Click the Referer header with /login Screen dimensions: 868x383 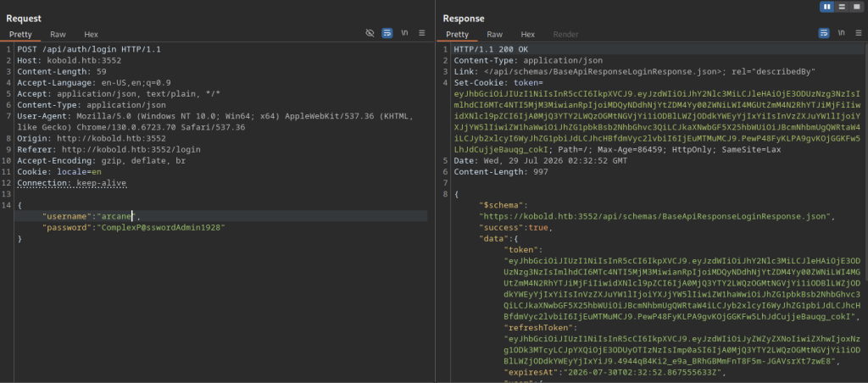coord(109,149)
